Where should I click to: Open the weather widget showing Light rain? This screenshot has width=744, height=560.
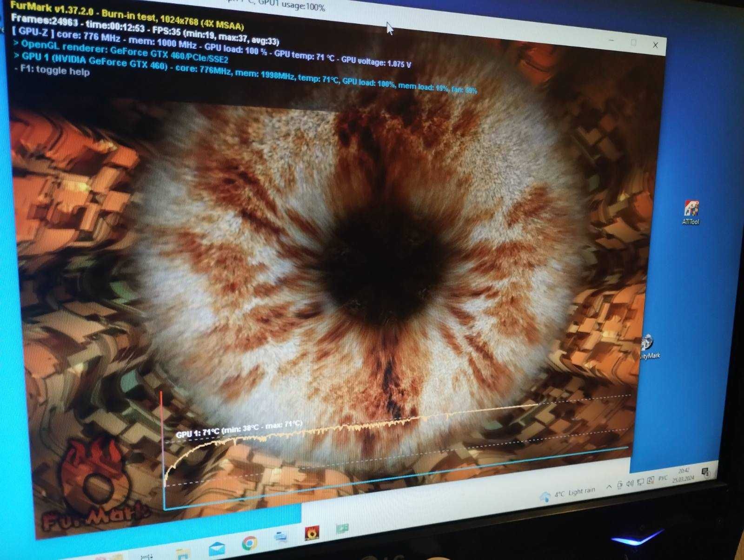[567, 494]
